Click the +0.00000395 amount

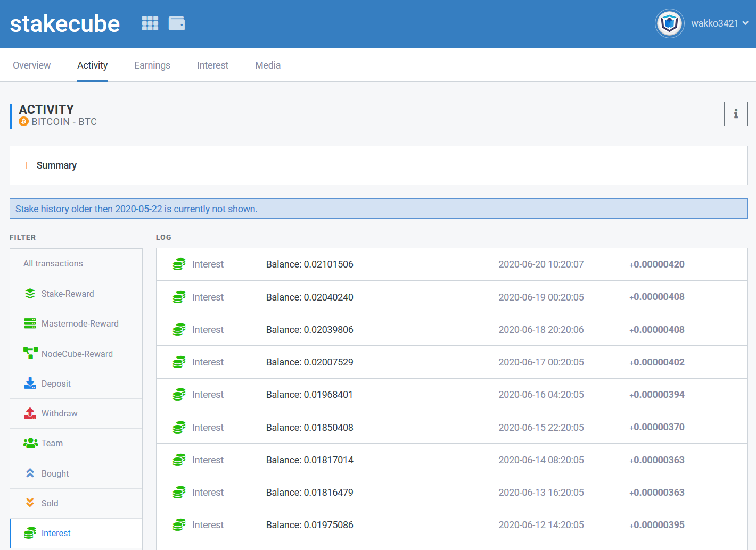pyautogui.click(x=657, y=525)
